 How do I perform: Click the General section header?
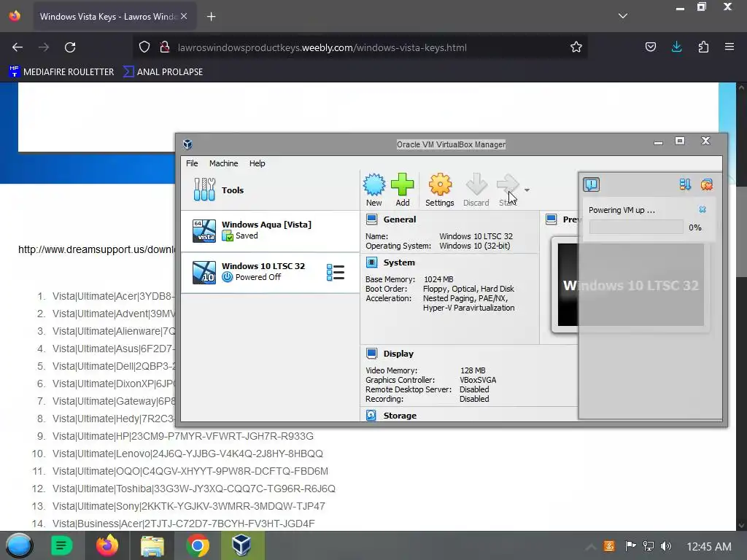[x=399, y=219]
